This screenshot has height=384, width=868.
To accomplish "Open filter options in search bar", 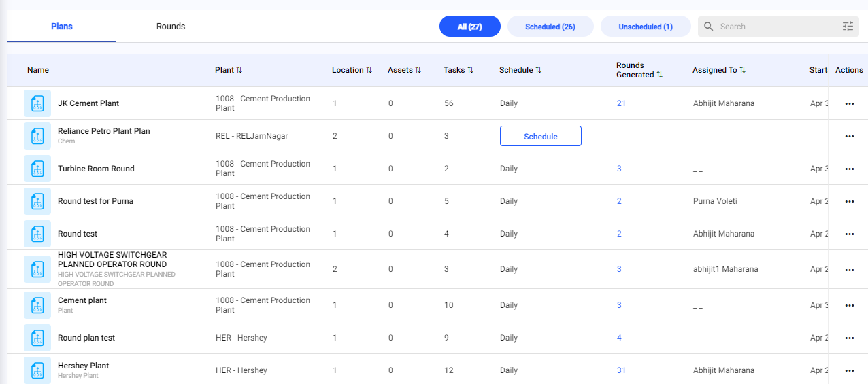I will pyautogui.click(x=848, y=27).
